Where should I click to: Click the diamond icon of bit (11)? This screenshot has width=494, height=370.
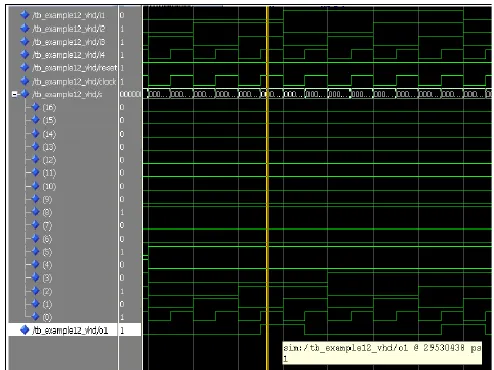[x=36, y=172]
